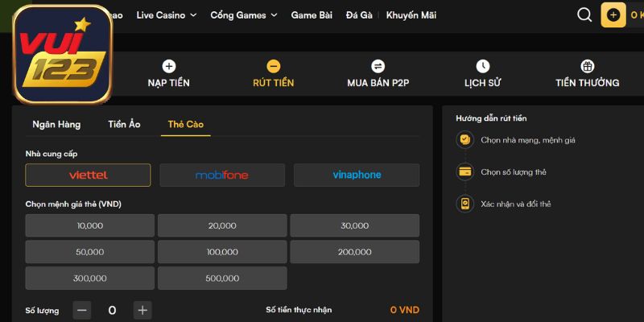The image size is (644, 322).
Task: Select the 100,000 card denomination
Action: point(222,252)
